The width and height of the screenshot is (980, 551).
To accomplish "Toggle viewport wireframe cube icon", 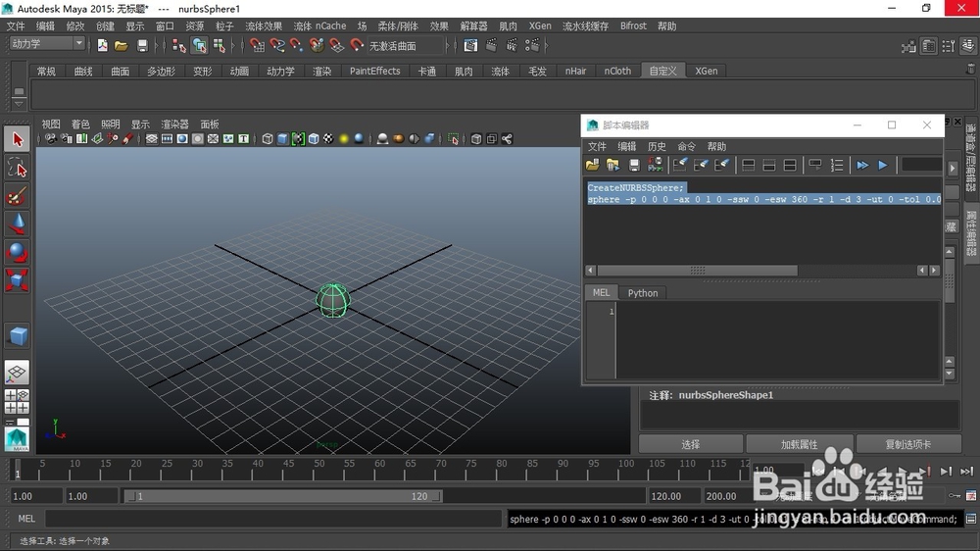I will pyautogui.click(x=268, y=139).
